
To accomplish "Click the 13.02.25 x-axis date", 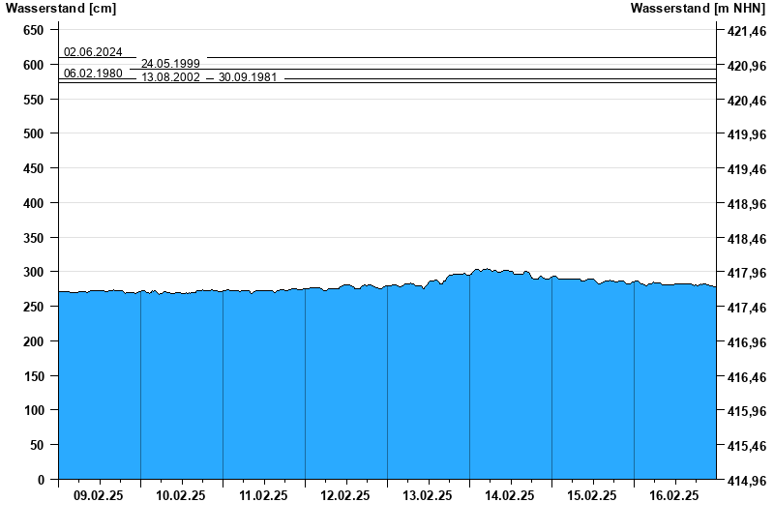I will tap(428, 495).
